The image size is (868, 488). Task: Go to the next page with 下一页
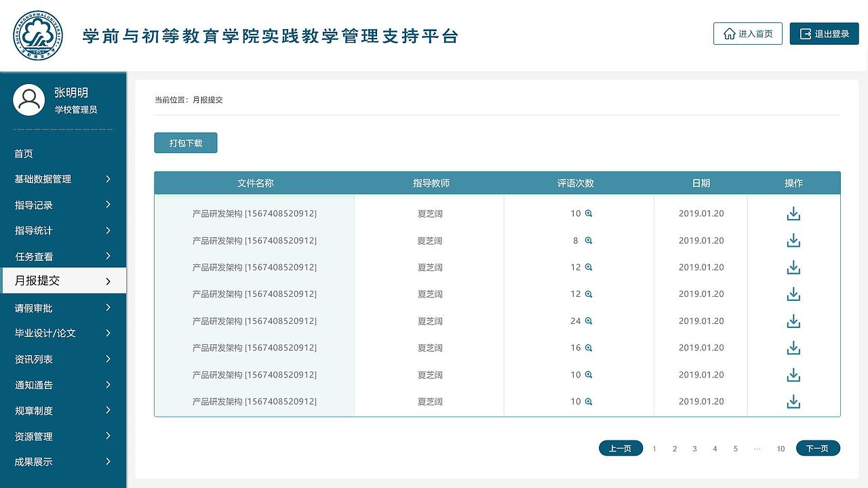[x=817, y=449]
